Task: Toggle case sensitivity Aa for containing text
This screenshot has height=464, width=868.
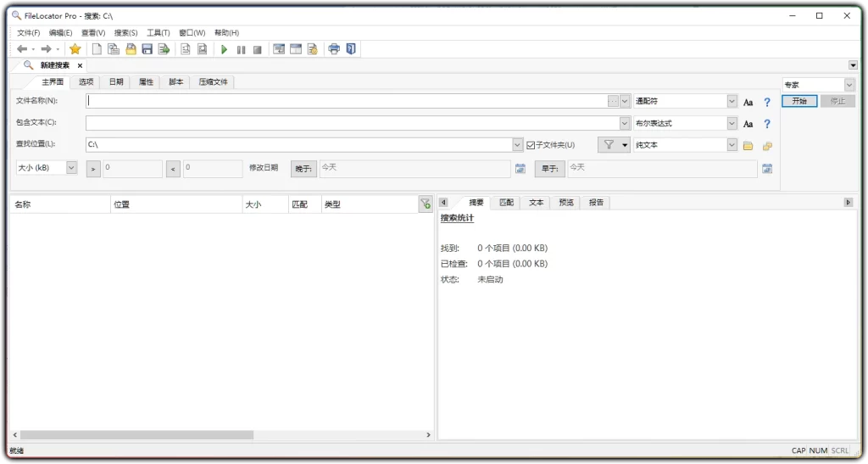Action: 748,124
